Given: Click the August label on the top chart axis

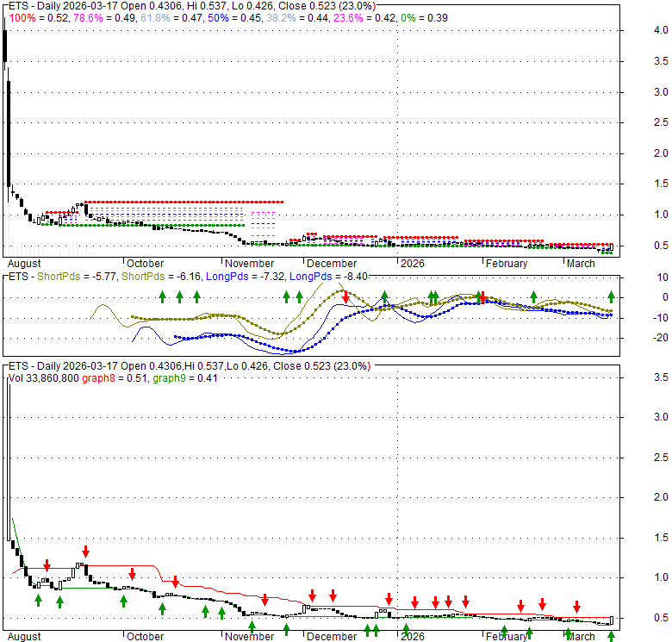Looking at the screenshot, I should pyautogui.click(x=23, y=264).
